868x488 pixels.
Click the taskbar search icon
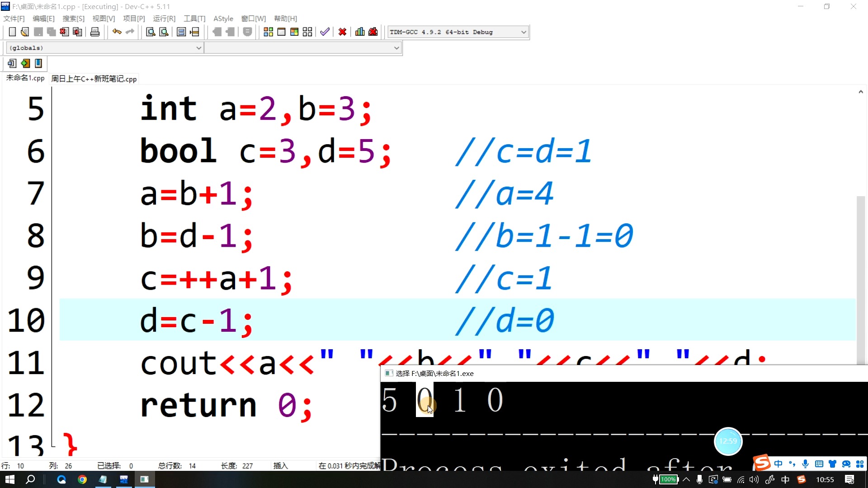(x=30, y=479)
